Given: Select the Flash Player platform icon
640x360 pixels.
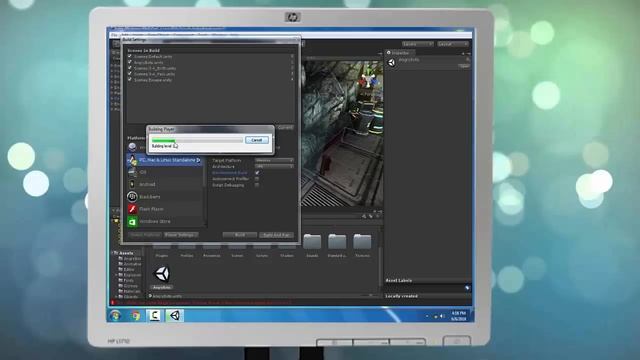Looking at the screenshot, I should pos(132,209).
